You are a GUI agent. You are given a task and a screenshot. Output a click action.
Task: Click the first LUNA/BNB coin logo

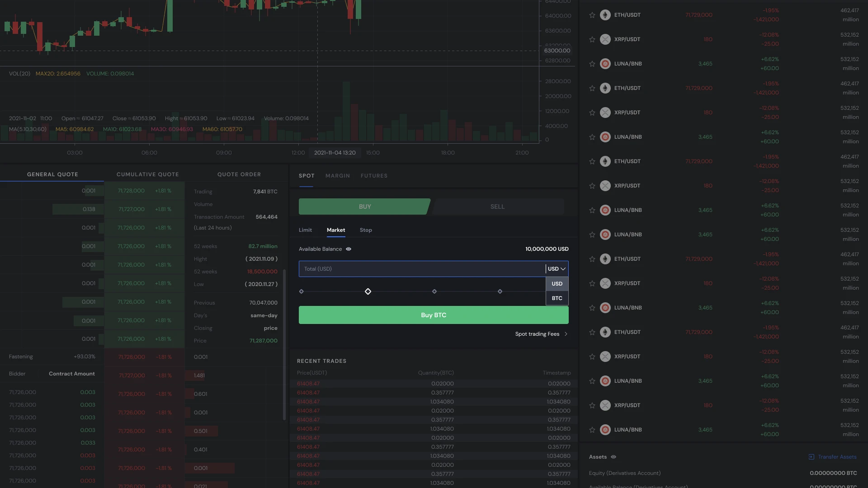[605, 64]
